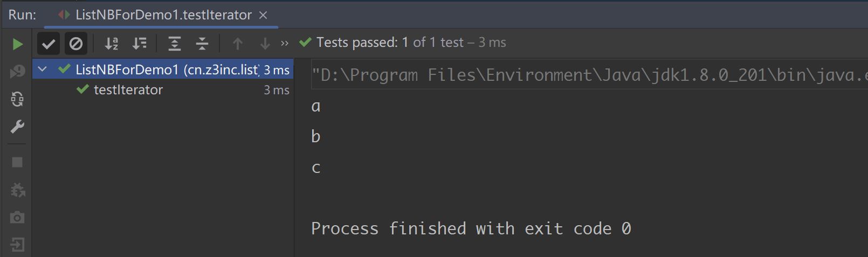The height and width of the screenshot is (257, 868).
Task: Toggle Show Passed tests checkmark button
Action: (x=49, y=44)
